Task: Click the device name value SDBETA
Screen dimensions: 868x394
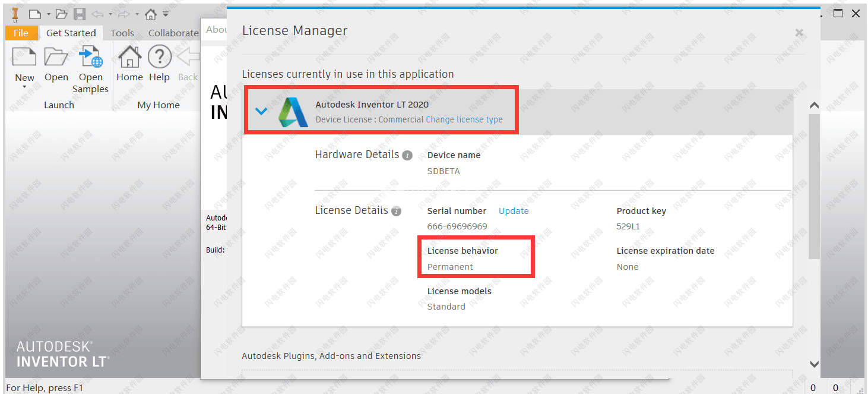Action: point(443,171)
